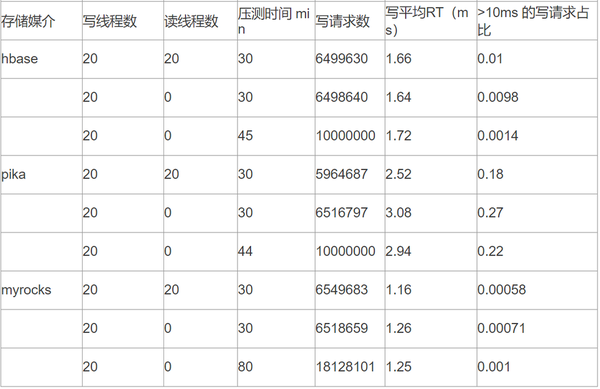600x389 pixels.
Task: Click write request count 6498640
Action: (x=342, y=97)
